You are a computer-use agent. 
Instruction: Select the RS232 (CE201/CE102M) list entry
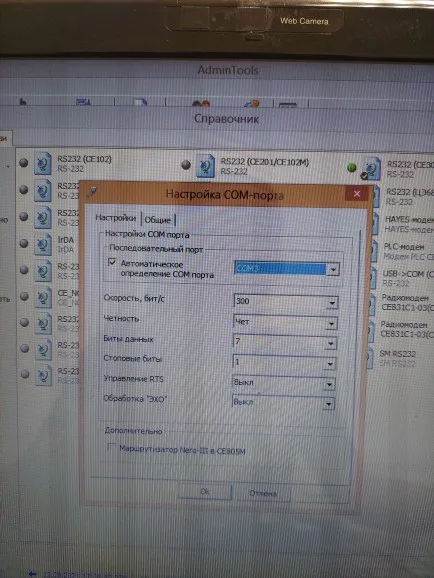264,166
